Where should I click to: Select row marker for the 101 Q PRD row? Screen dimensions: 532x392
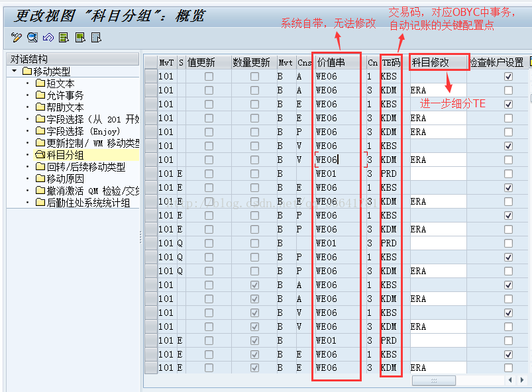click(150, 244)
